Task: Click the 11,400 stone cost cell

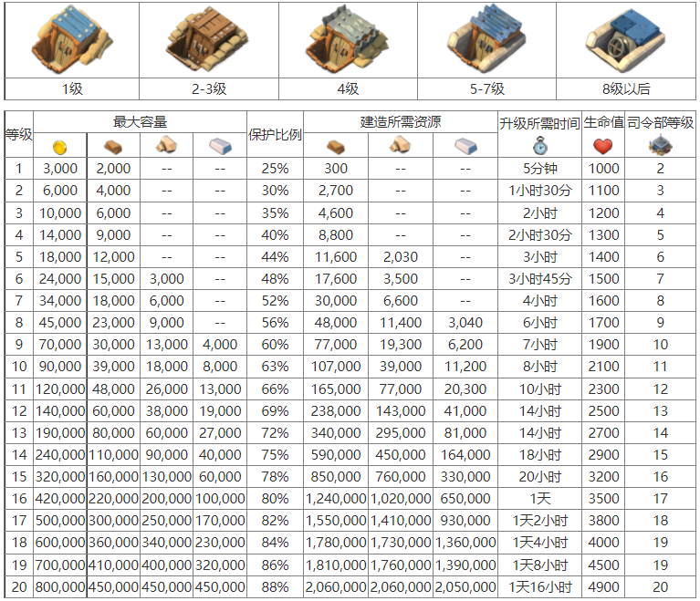Action: [x=401, y=323]
